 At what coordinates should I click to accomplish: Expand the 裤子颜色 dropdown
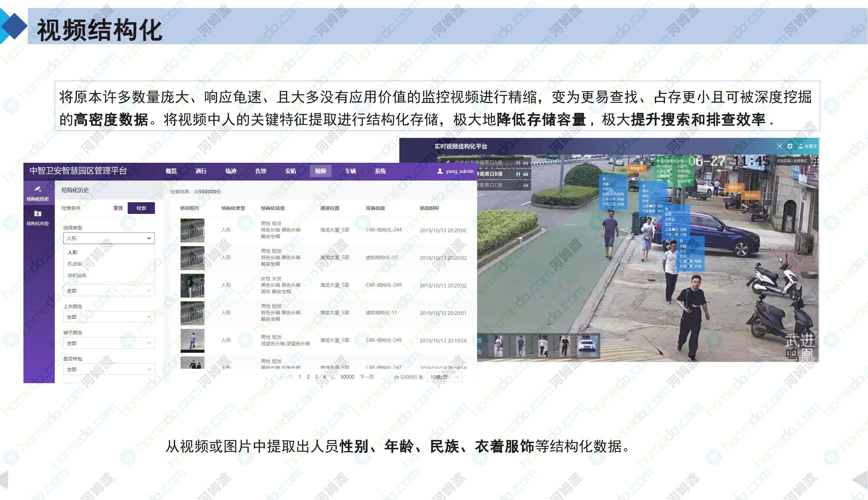point(109,343)
